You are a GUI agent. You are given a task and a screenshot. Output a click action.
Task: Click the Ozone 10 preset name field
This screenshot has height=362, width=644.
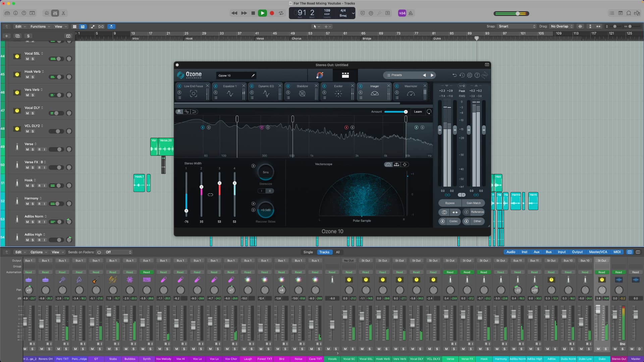236,75
